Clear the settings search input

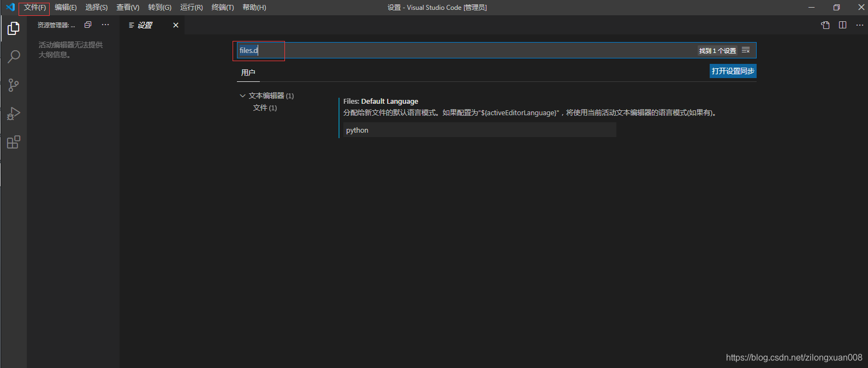(746, 50)
